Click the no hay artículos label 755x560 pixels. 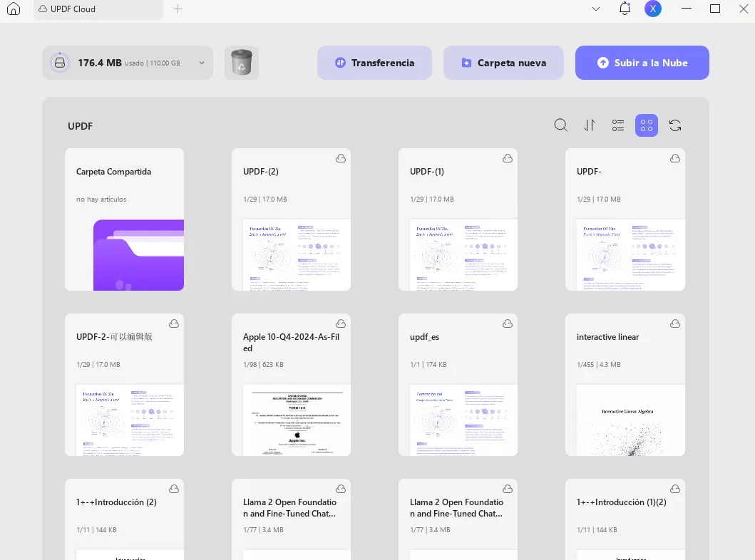point(101,199)
